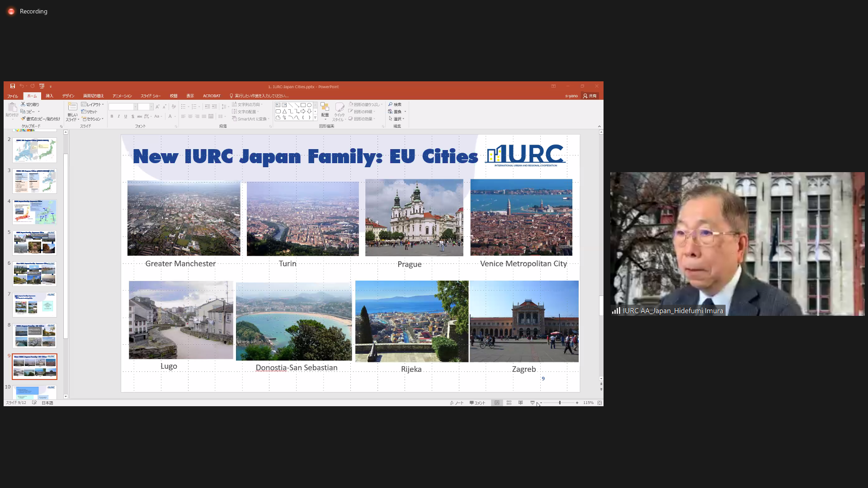Expand the Layout (レイアウト) dropdown
Image resolution: width=868 pixels, height=488 pixels.
[x=93, y=104]
